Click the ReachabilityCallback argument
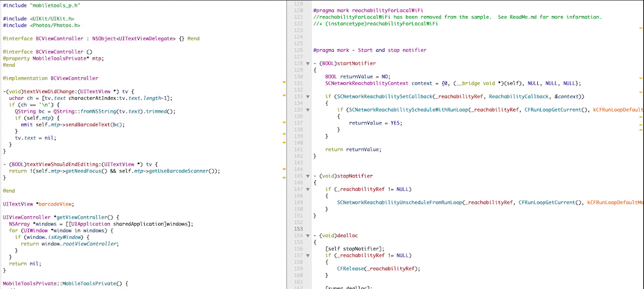644x289 pixels. coord(519,96)
